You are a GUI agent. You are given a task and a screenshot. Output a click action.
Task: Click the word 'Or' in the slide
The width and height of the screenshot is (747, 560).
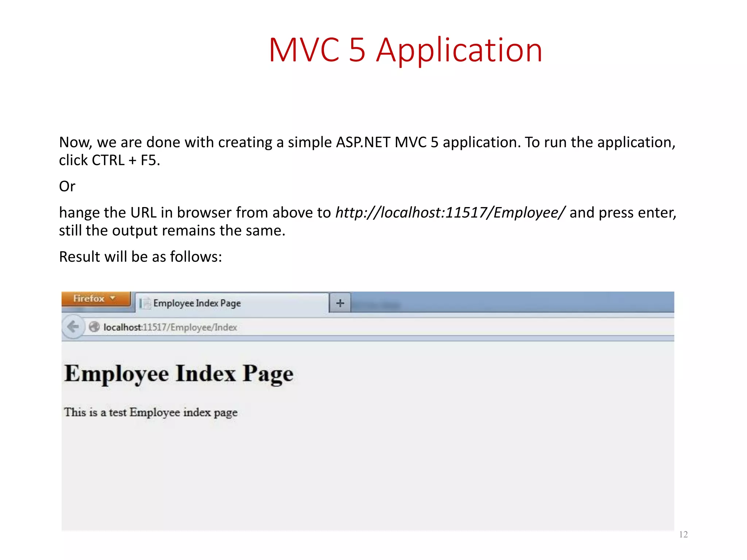click(67, 186)
